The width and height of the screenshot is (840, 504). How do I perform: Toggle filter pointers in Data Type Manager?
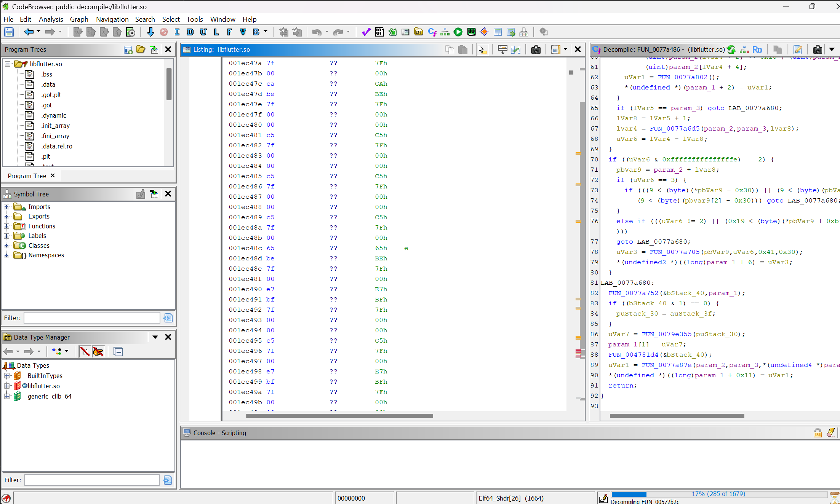pos(98,351)
